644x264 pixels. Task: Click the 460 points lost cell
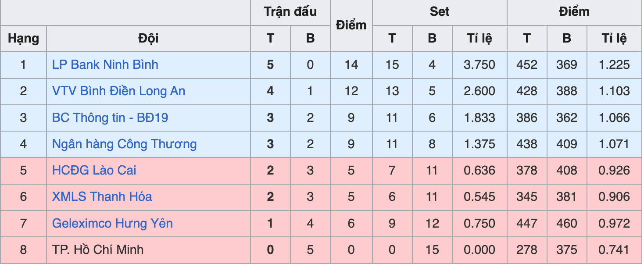(x=566, y=224)
